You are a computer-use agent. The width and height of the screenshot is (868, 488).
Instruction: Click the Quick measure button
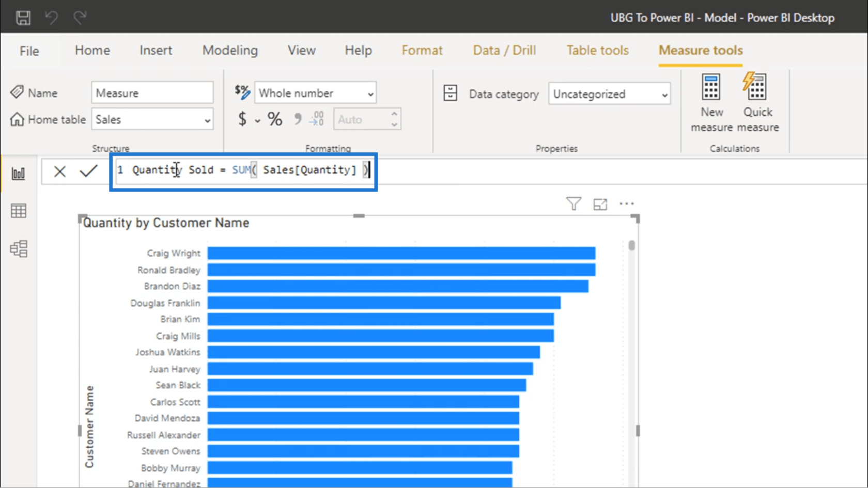(x=757, y=103)
